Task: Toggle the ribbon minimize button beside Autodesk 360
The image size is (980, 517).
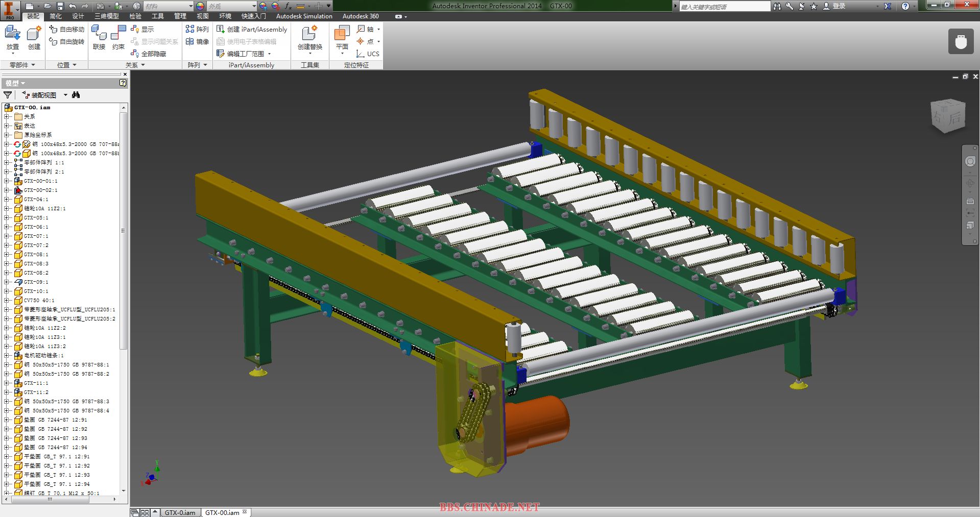Action: [x=399, y=16]
